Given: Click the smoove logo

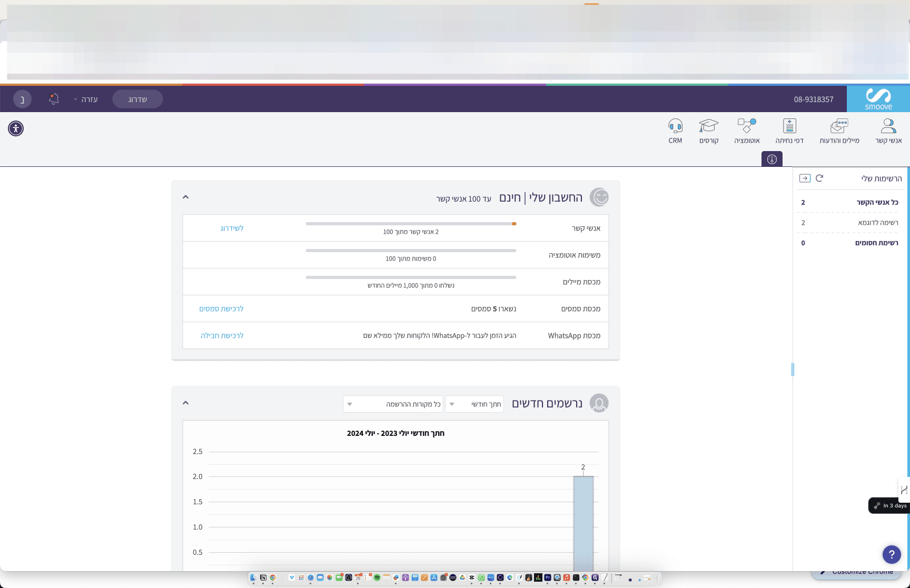Looking at the screenshot, I should point(878,99).
